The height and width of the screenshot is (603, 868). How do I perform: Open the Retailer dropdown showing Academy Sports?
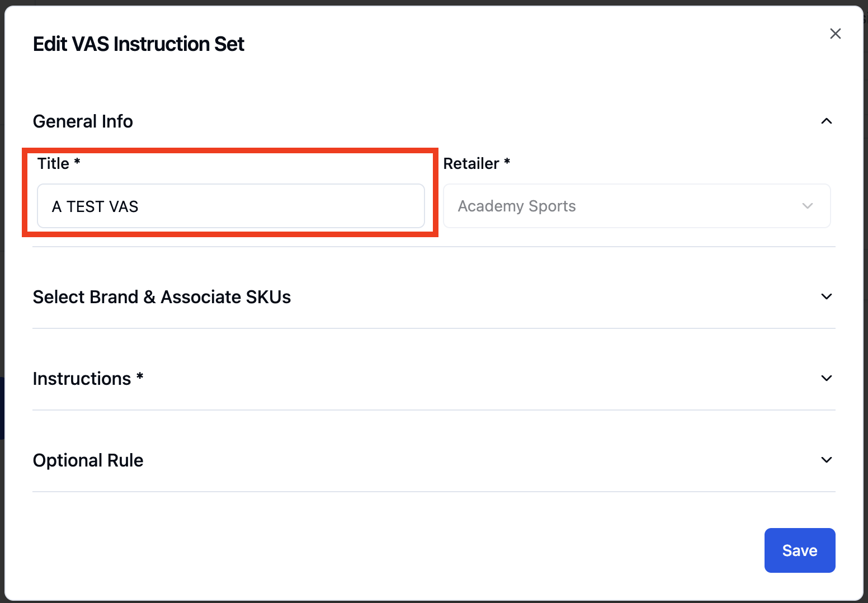636,206
